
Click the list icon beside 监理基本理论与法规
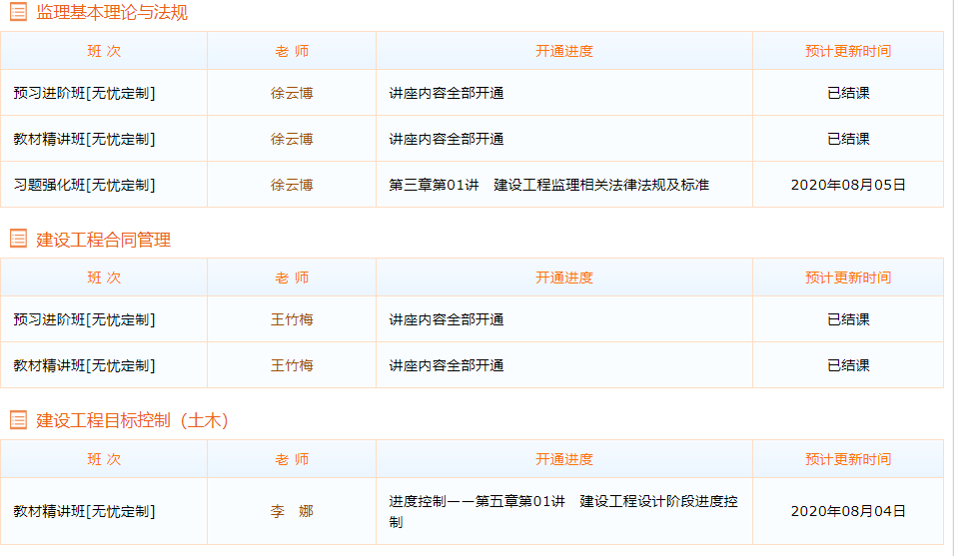(18, 13)
